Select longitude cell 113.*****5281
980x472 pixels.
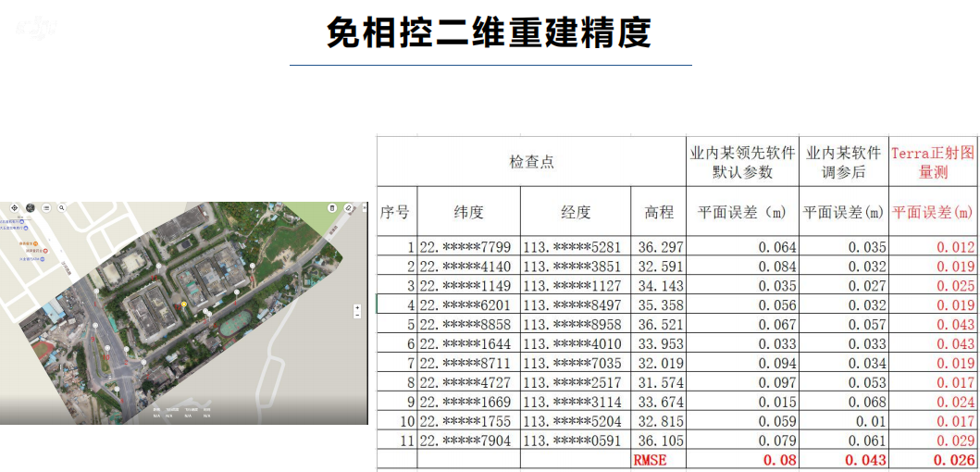(x=576, y=246)
